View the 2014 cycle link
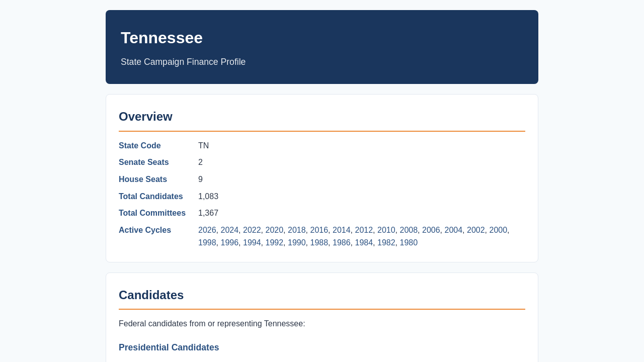Screen dimensions: 644x362 (342, 230)
